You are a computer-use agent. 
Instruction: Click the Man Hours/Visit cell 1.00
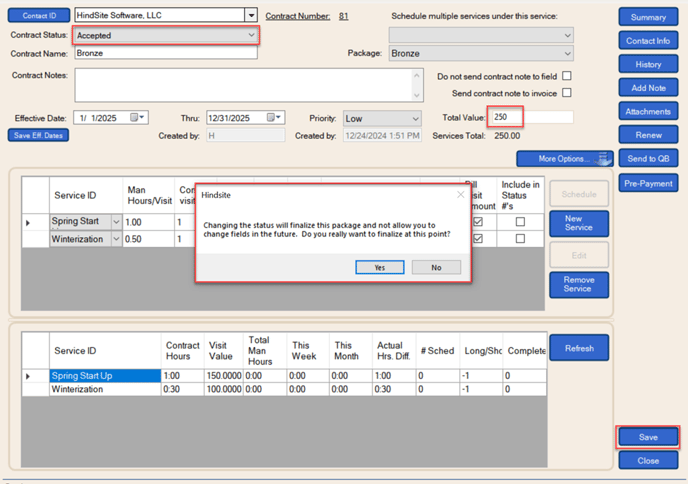(x=148, y=222)
